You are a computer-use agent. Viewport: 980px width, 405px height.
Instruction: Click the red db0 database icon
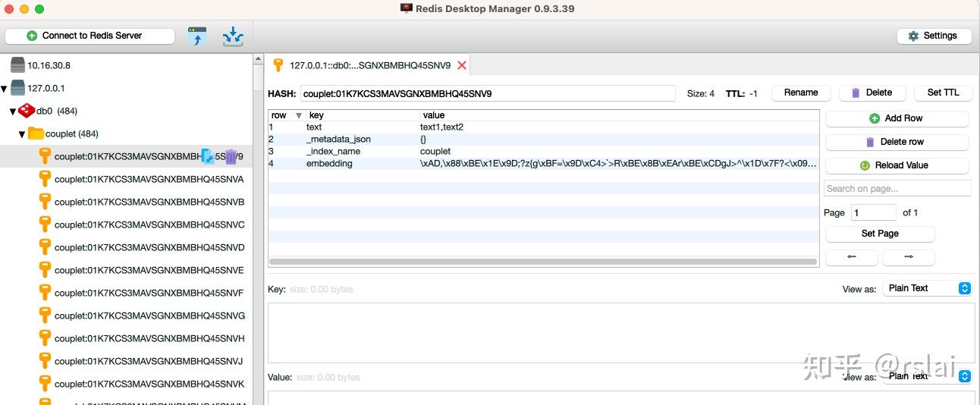tap(27, 111)
